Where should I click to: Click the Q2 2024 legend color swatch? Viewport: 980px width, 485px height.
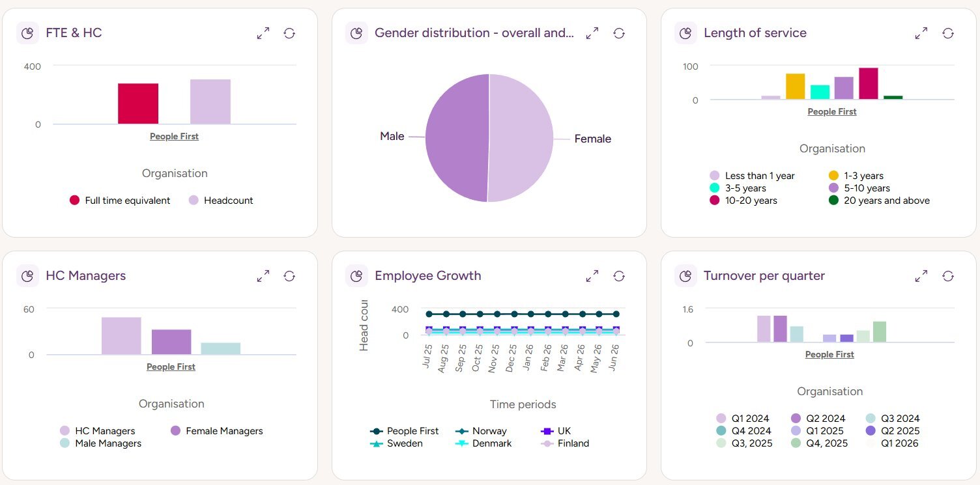pos(796,419)
